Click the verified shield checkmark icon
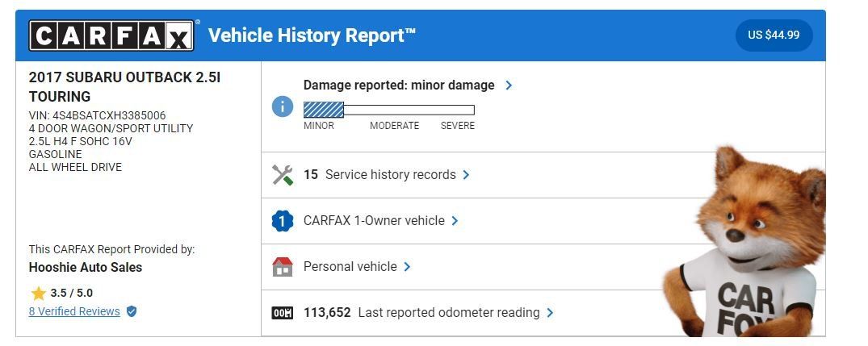This screenshot has height=346, width=868. tap(131, 312)
